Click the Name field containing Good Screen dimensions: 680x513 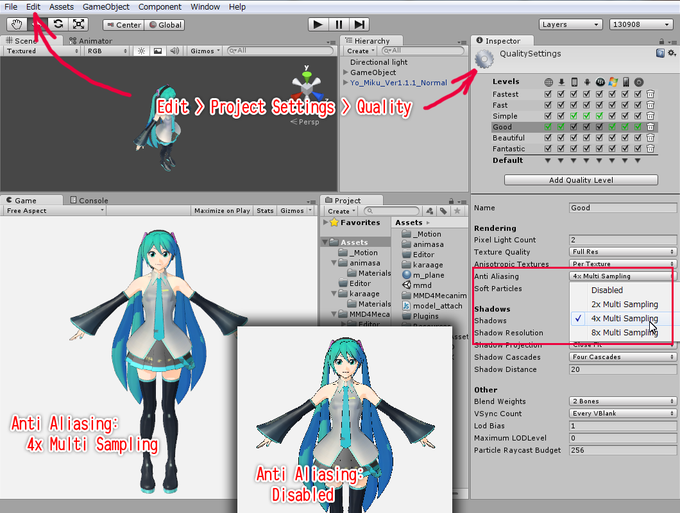[x=623, y=208]
